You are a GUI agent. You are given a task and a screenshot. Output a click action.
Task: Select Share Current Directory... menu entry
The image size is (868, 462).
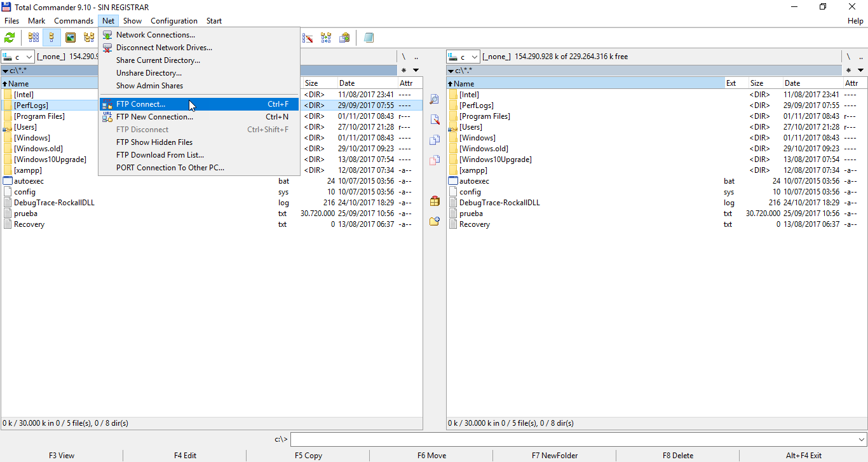tap(199, 60)
